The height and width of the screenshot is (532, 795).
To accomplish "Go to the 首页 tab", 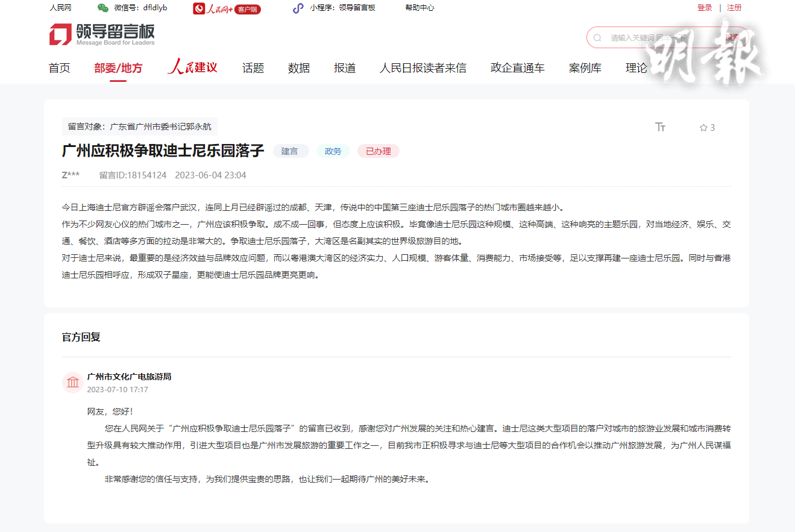I will pyautogui.click(x=59, y=68).
